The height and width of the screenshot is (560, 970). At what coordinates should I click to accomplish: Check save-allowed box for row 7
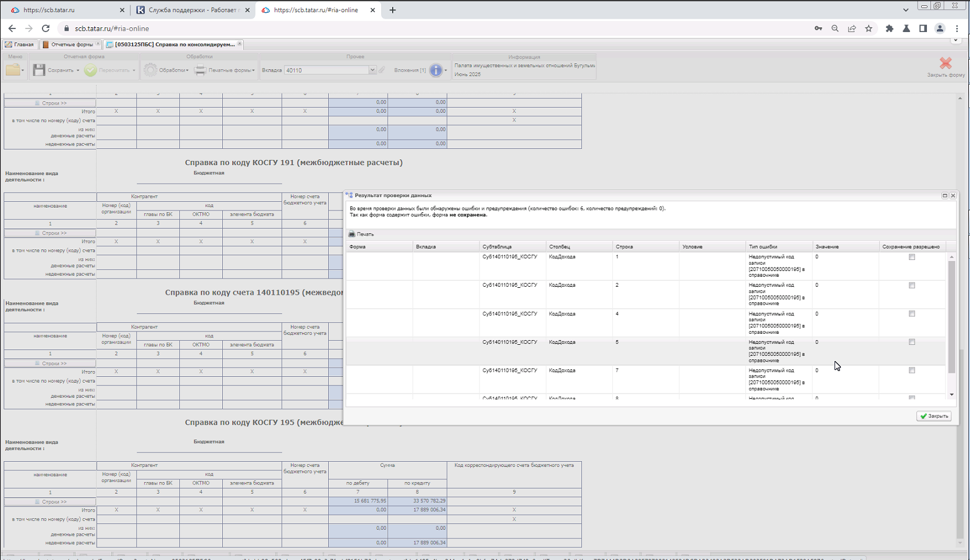(x=912, y=370)
